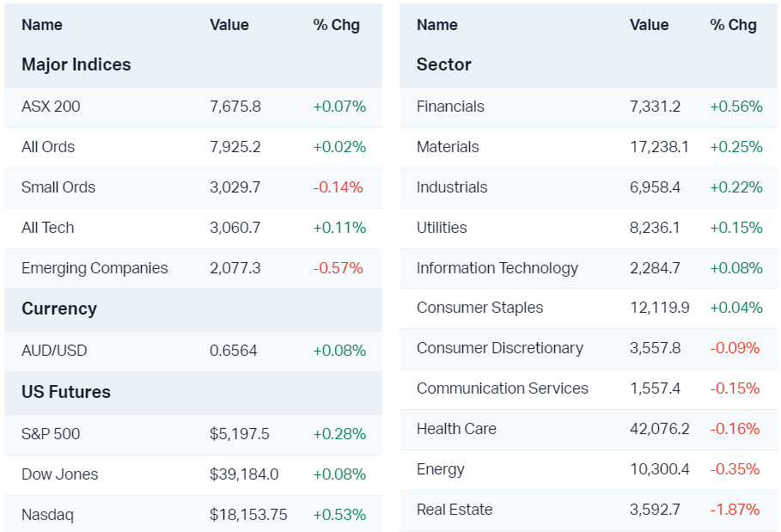Open Consumer Discretionary sector row
The height and width of the screenshot is (532, 781).
click(500, 348)
